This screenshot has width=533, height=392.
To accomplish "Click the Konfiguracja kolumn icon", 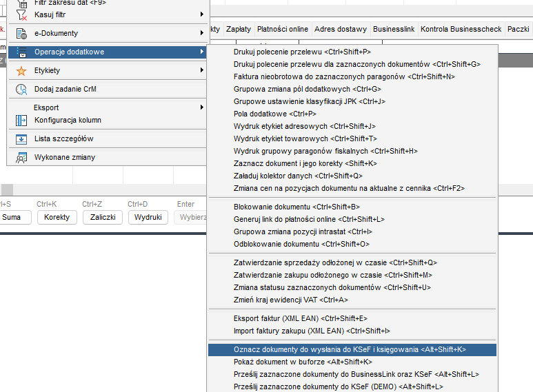I will pyautogui.click(x=21, y=120).
